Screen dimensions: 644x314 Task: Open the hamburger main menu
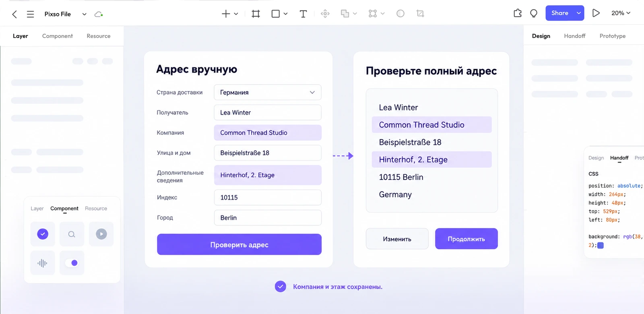tap(30, 14)
